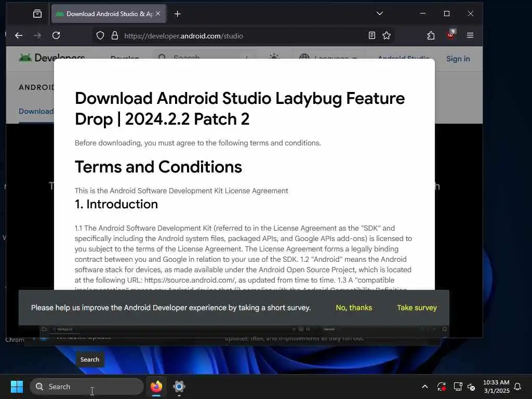Click Sign in on Android Developers
The width and height of the screenshot is (532, 399).
point(458,59)
